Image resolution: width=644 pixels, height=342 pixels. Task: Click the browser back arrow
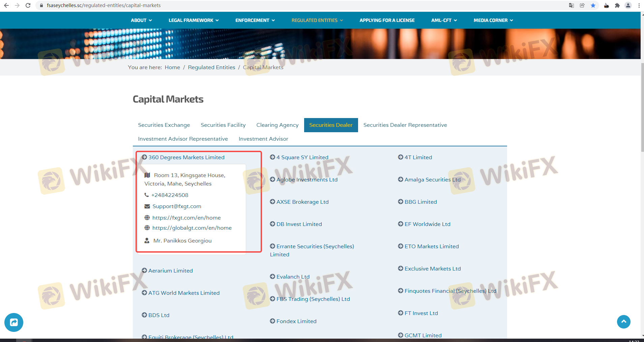(6, 5)
